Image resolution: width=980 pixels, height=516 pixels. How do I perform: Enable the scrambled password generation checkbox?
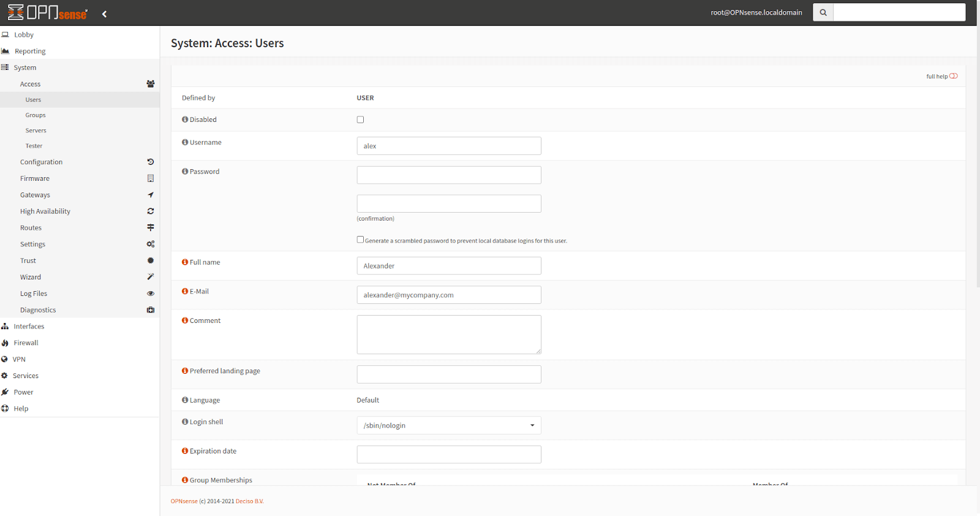pyautogui.click(x=360, y=240)
